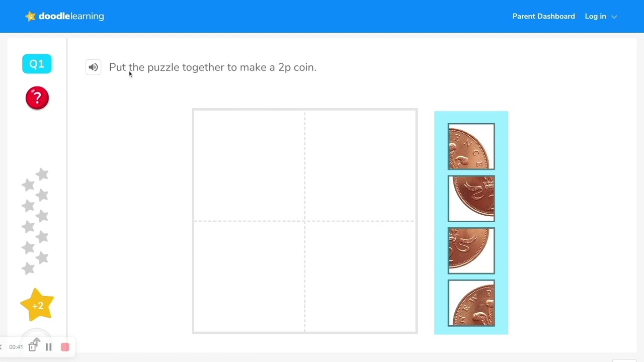Open the Log in dropdown arrow
The width and height of the screenshot is (644, 362).
click(x=614, y=17)
